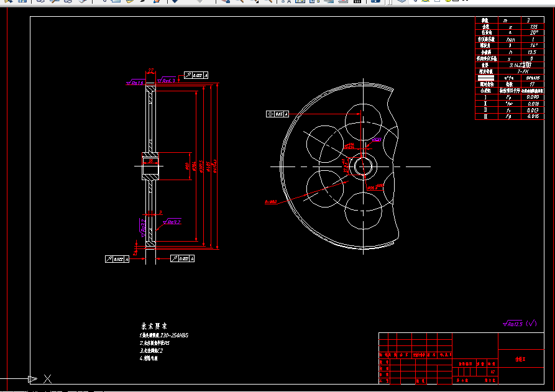Select the purple roughness label on the bore keyway
The width and height of the screenshot is (555, 392).
[377, 140]
